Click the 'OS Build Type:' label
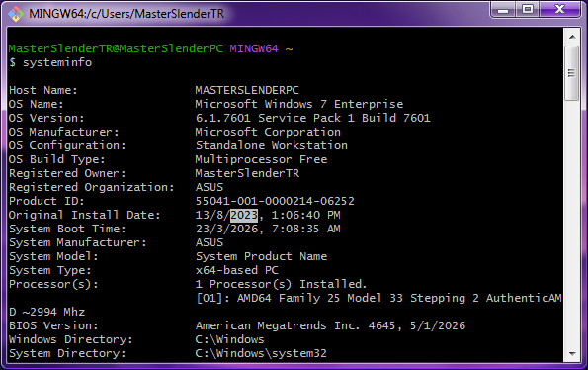This screenshot has height=370, width=588. 57,159
